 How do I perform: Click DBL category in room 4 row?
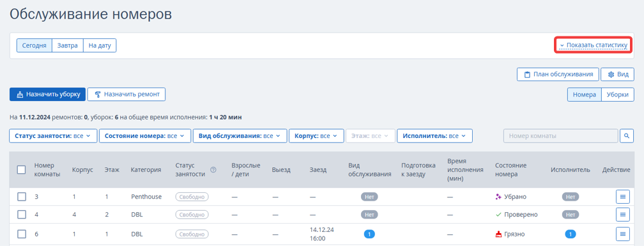pos(137,215)
